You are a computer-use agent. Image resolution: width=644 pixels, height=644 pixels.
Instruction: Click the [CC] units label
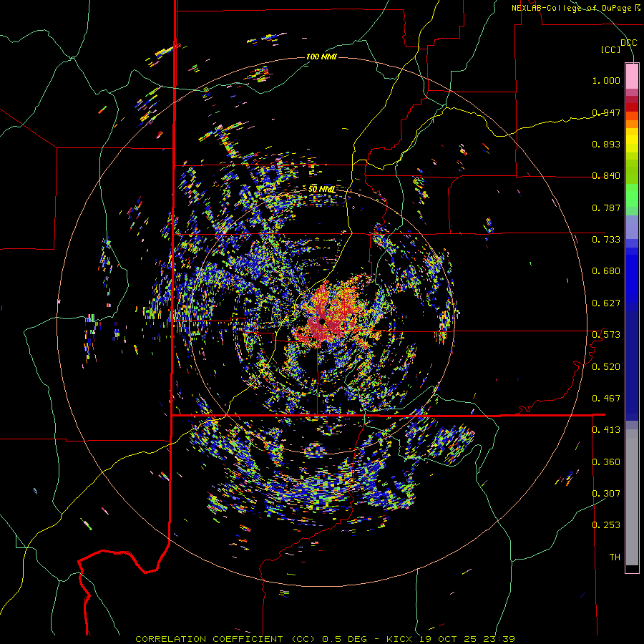(x=610, y=49)
